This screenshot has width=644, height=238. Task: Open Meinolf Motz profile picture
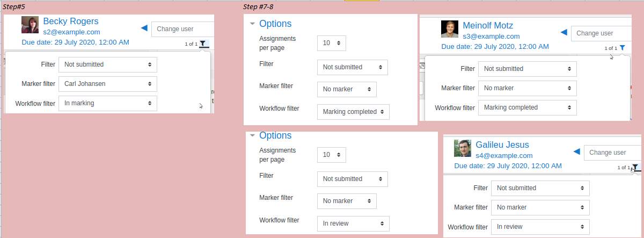(x=450, y=29)
